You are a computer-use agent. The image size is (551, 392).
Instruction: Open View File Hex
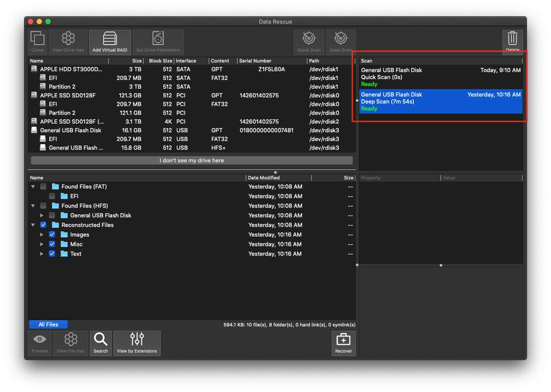(71, 343)
